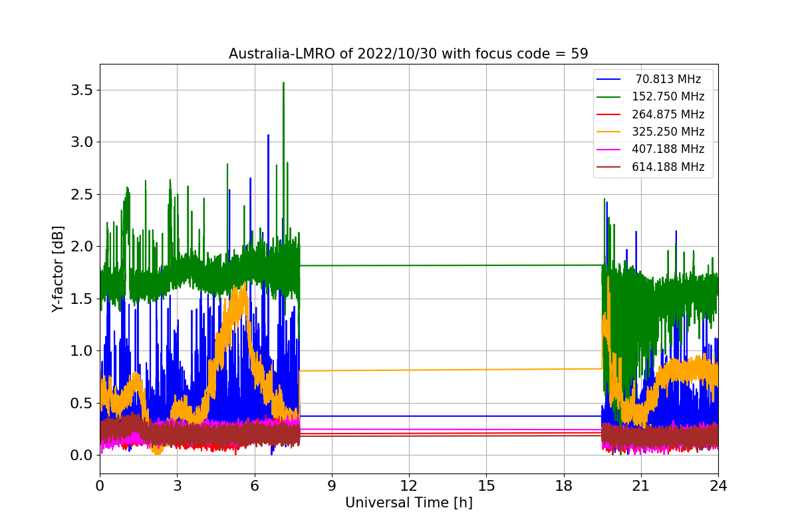Select the 407.188 MHz legend label
798x532 pixels.
click(x=668, y=149)
